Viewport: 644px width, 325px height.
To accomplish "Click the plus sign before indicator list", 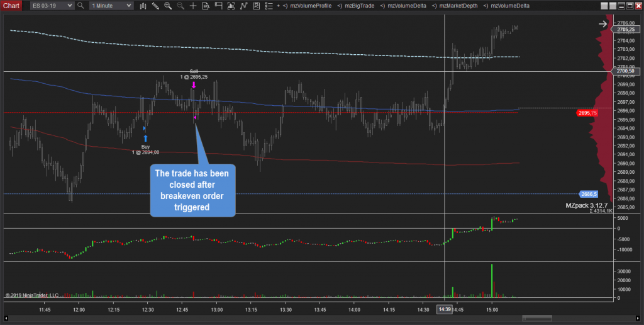I will point(279,6).
